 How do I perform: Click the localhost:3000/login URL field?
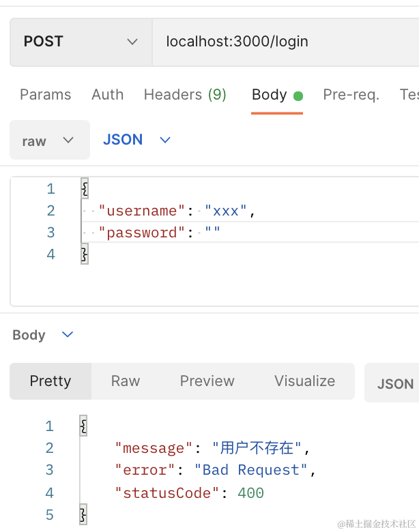point(285,42)
